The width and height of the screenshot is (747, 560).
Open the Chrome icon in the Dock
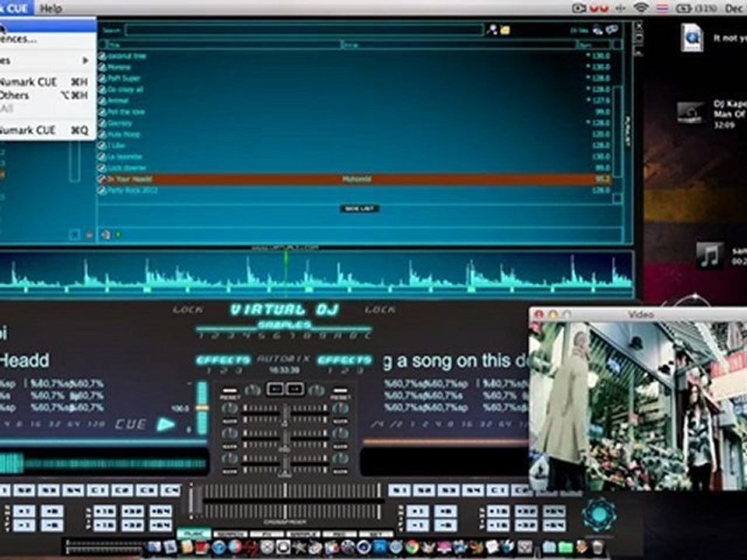(412, 548)
